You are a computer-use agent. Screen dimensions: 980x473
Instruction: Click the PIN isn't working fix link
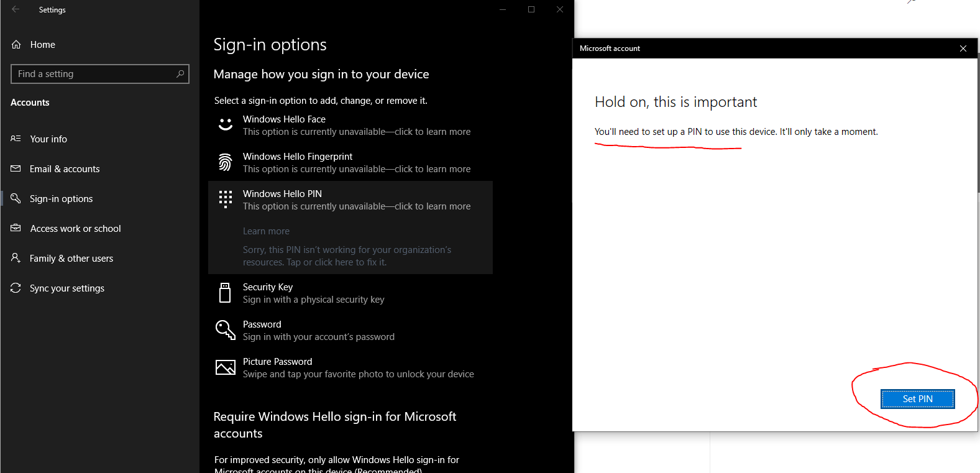(x=347, y=256)
